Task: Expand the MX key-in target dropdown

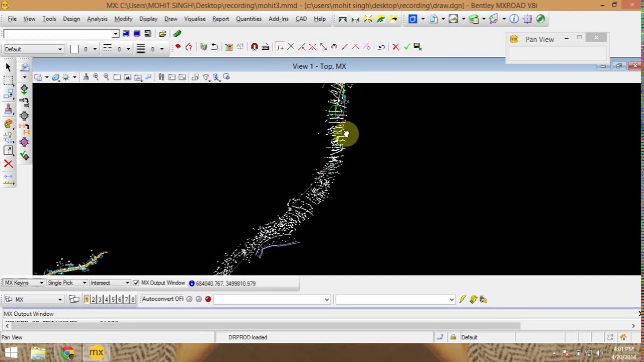Action: [x=60, y=300]
